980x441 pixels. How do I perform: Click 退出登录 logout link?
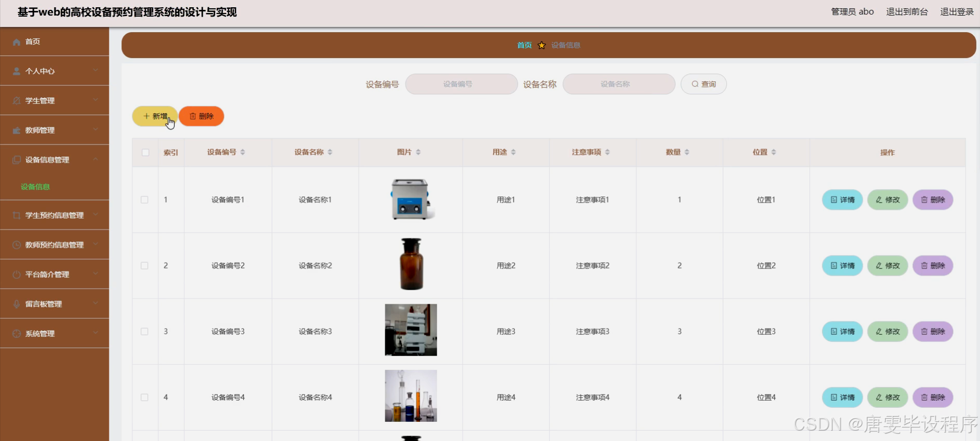pos(957,12)
